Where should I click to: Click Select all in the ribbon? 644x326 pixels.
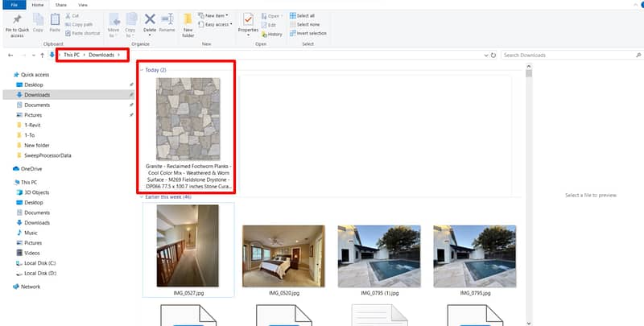pos(306,15)
